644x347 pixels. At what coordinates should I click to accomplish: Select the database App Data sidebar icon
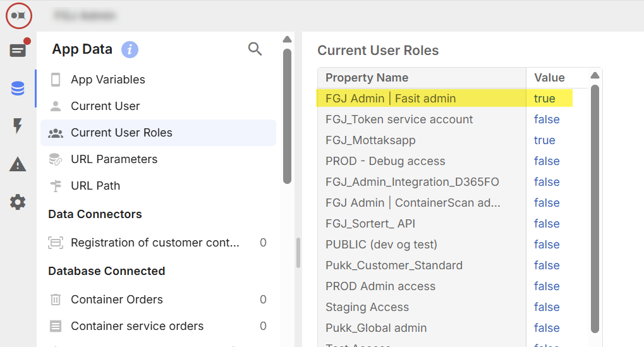(18, 88)
